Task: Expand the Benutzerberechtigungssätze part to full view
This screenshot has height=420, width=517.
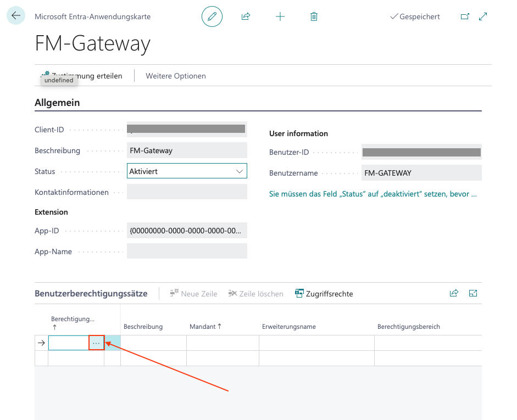Action: coord(473,293)
